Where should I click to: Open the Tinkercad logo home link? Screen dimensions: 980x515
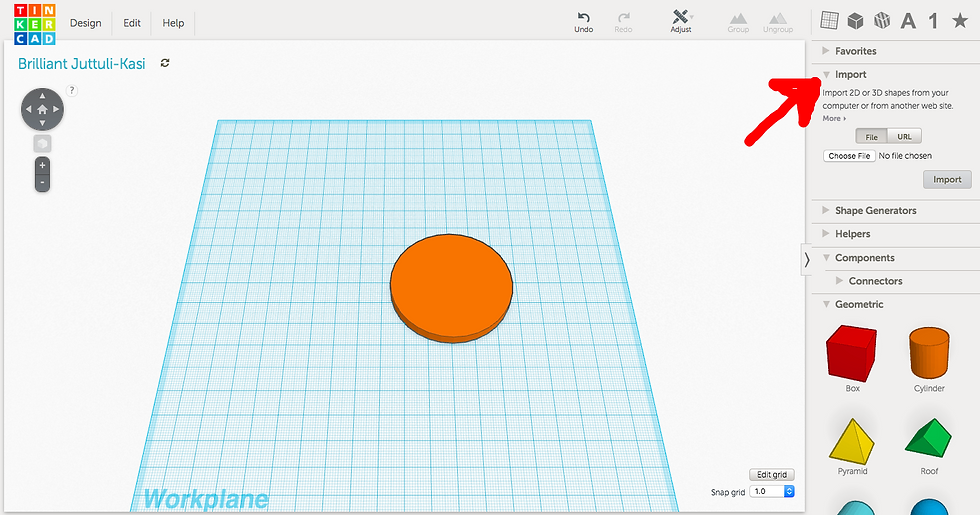(35, 24)
